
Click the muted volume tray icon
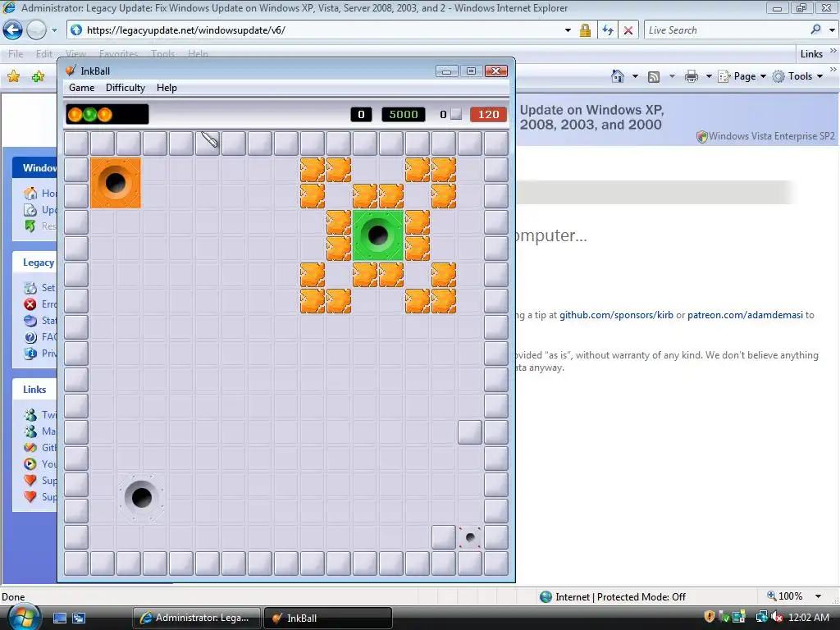pyautogui.click(x=778, y=617)
